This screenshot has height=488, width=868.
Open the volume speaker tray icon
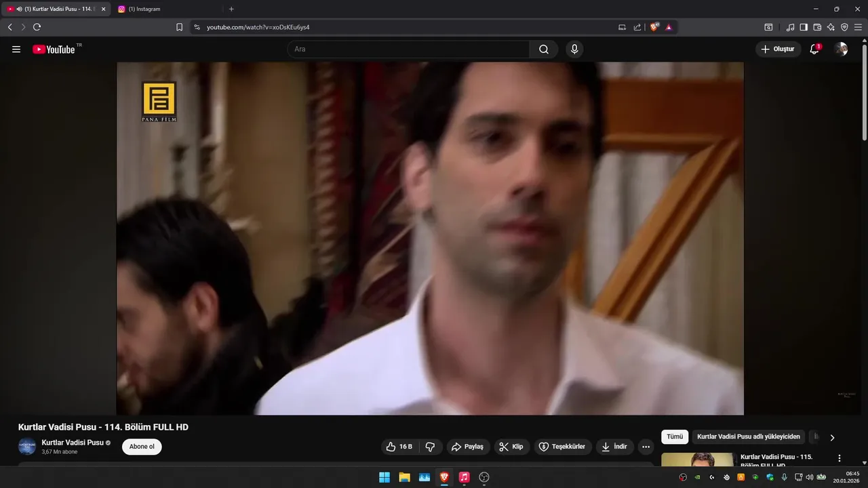pos(809,477)
